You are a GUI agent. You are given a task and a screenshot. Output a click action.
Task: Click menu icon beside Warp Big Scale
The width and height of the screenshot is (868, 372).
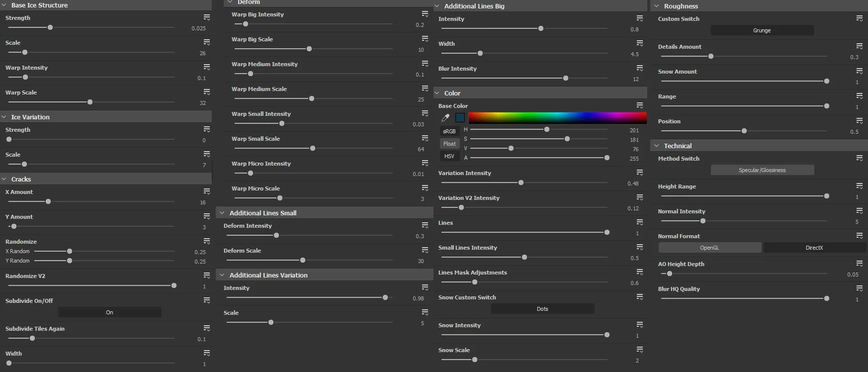point(425,39)
